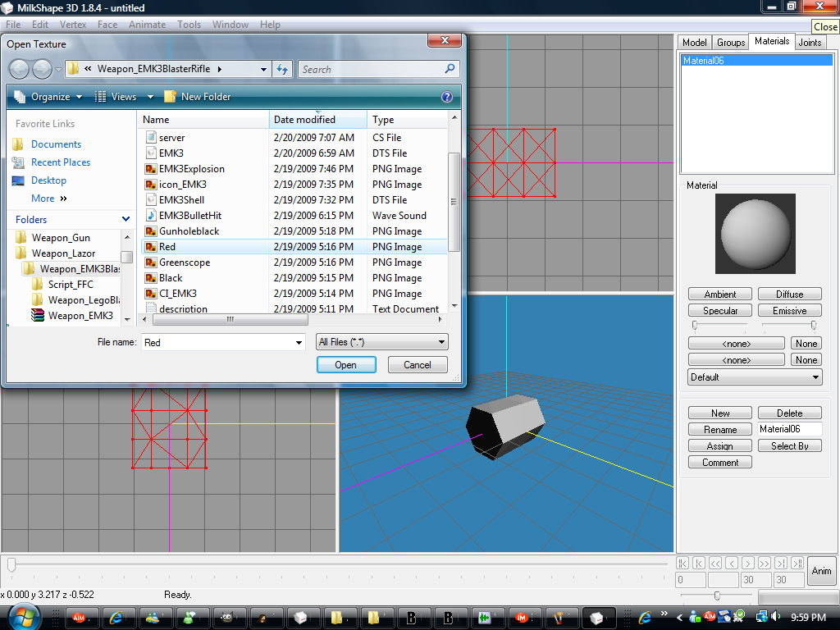840x630 pixels.
Task: Select the server CS file
Action: [294, 138]
